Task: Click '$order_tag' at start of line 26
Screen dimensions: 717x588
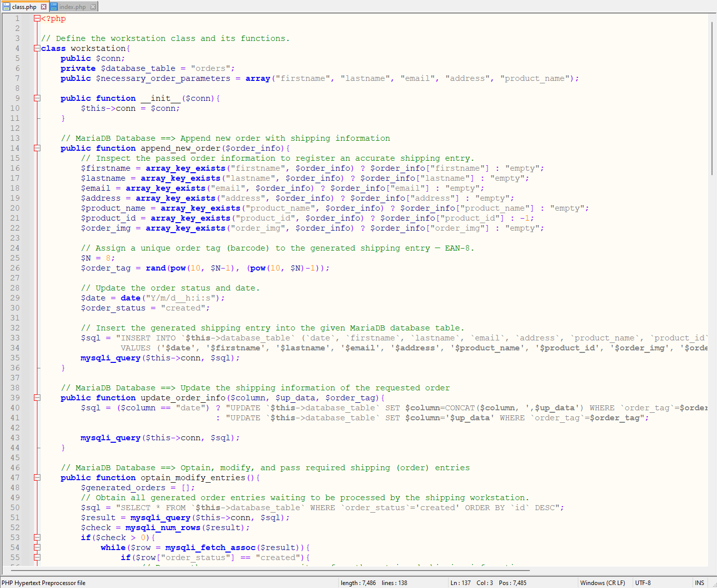Action: [106, 268]
